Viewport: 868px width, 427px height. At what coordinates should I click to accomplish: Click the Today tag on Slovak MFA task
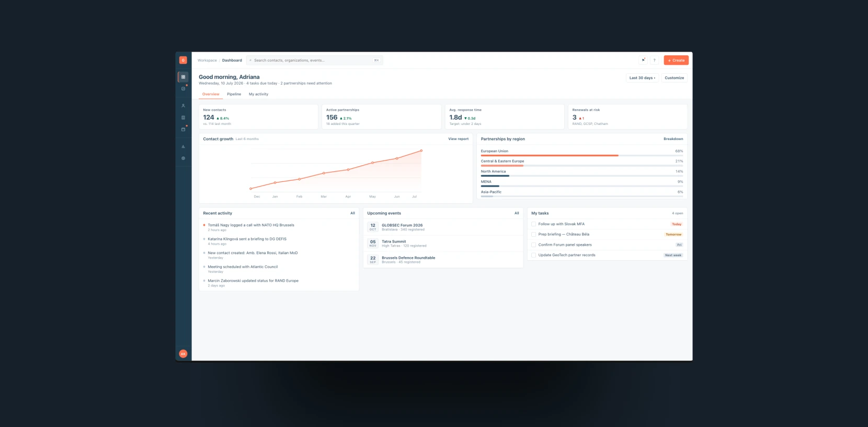coord(677,224)
